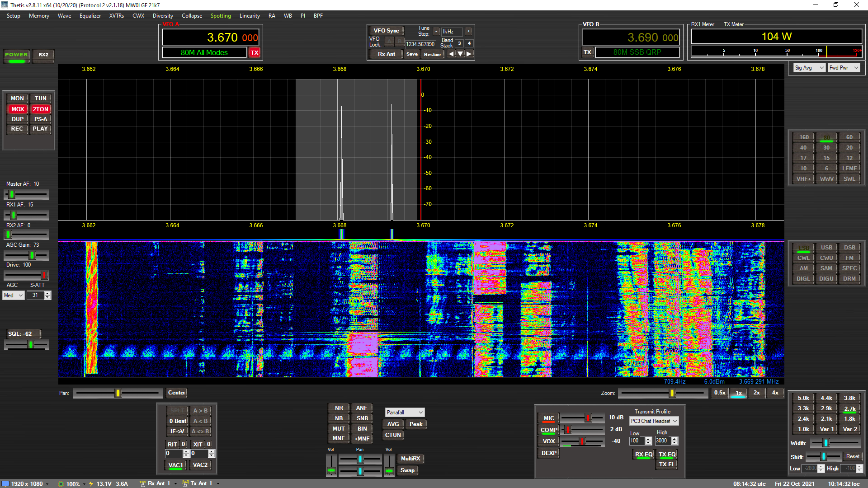Toggle the POWER button
The height and width of the screenshot is (488, 868).
(x=16, y=56)
